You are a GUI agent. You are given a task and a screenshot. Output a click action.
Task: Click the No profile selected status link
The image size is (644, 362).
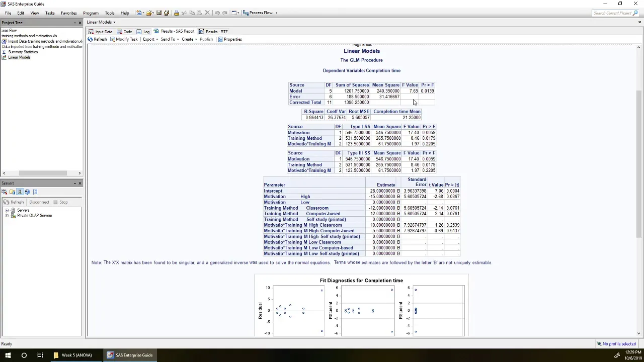click(616, 344)
